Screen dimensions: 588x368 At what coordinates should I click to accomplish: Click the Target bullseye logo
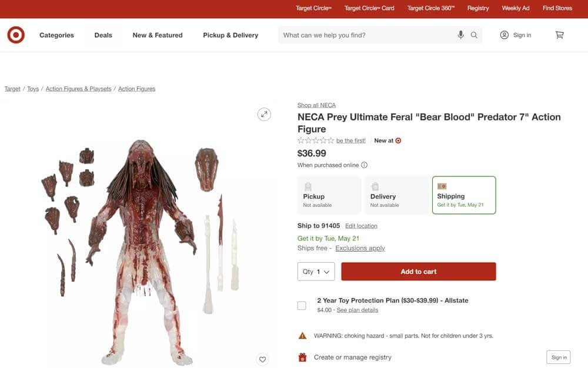pos(16,35)
